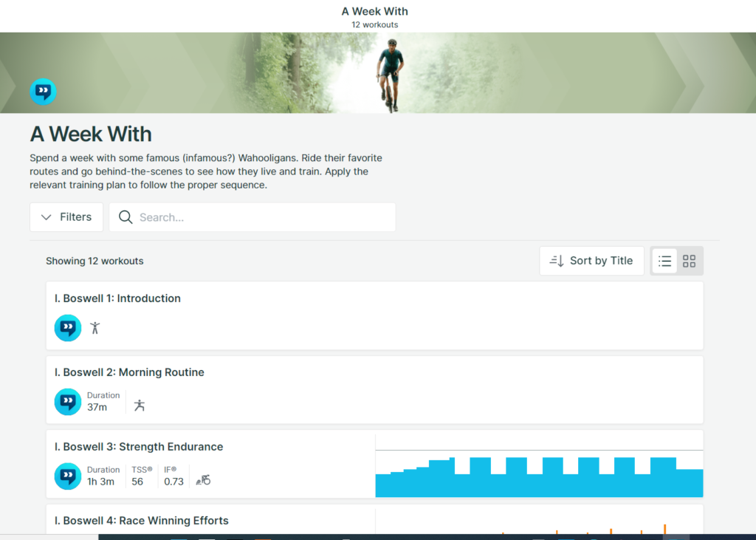This screenshot has height=540, width=756.
Task: Click the 'Showing 12 workouts' text
Action: pos(94,261)
